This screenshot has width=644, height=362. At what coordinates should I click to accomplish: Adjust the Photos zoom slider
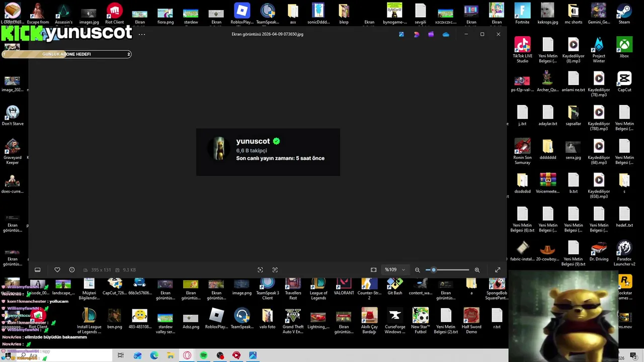coord(448,270)
